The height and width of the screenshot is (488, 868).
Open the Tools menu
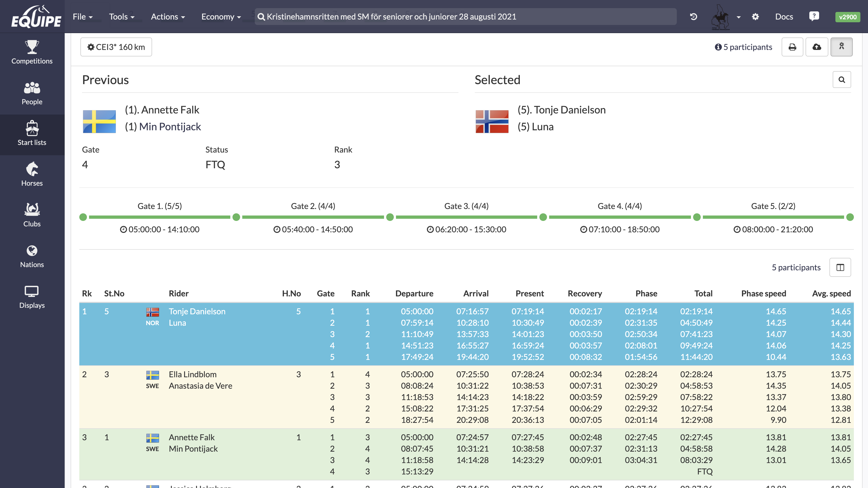[x=122, y=17]
